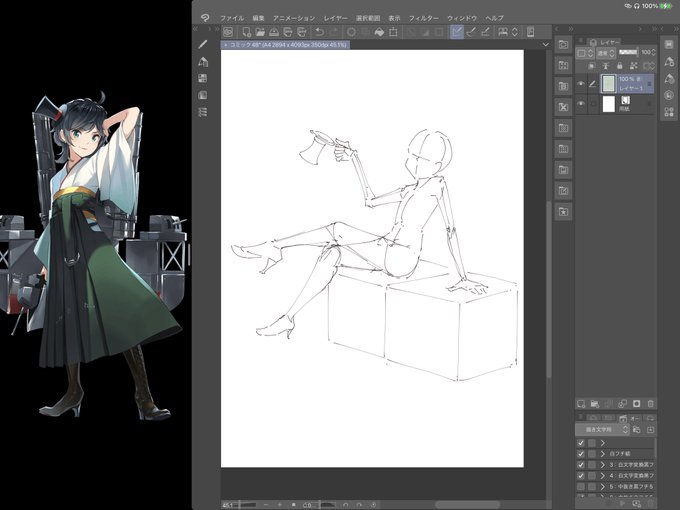Click the opacity 100 stepper arrows

[653, 52]
